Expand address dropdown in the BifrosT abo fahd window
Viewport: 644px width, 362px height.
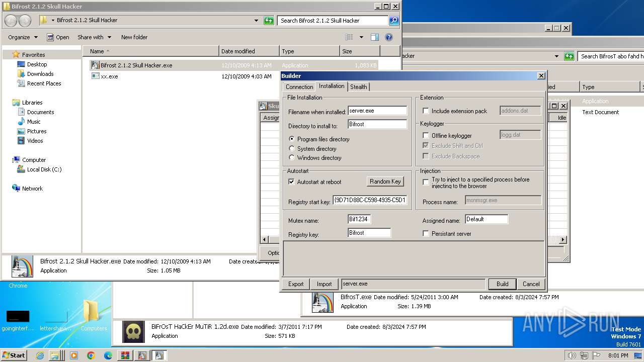[x=556, y=56]
